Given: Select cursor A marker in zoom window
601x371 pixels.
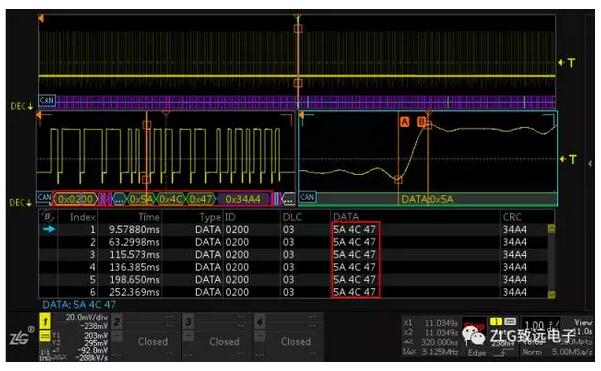Looking at the screenshot, I should (404, 122).
